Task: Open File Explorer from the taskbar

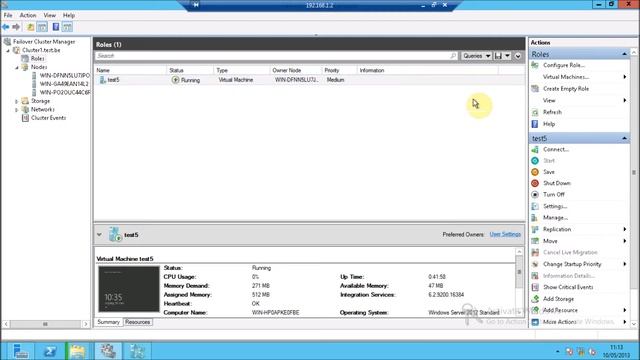Action: coord(78,351)
